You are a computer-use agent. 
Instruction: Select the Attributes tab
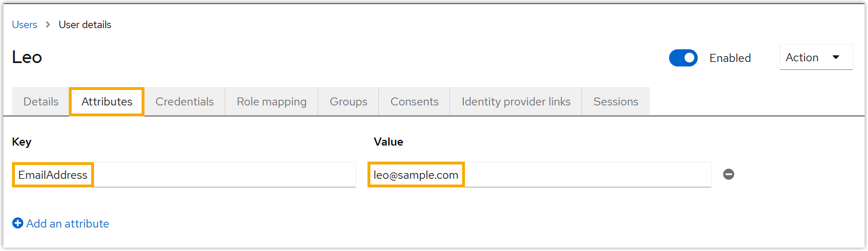point(107,102)
